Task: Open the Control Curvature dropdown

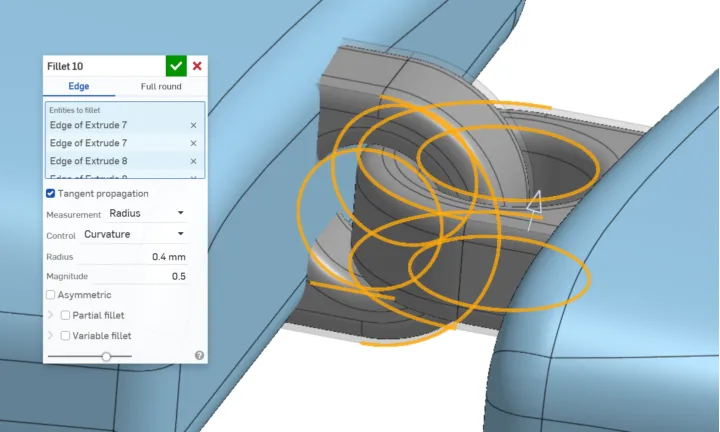Action: [134, 234]
